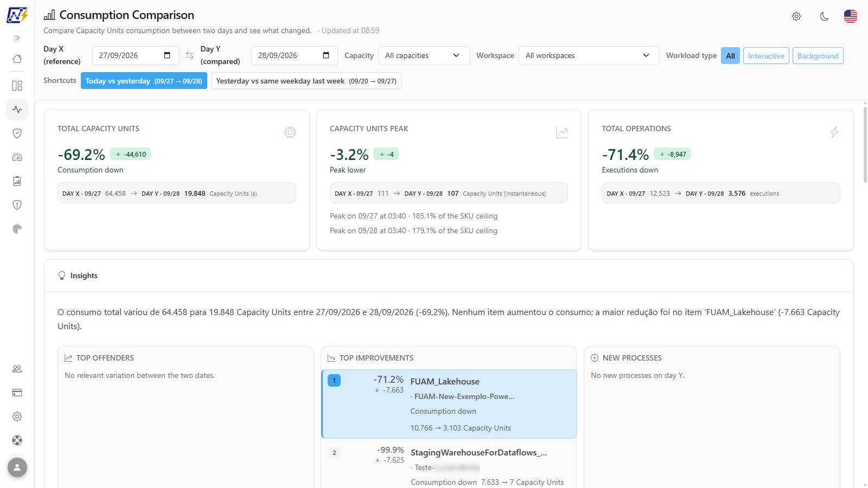This screenshot has width=868, height=488.
Task: Swap Day X and Day Y dates
Action: [x=189, y=55]
